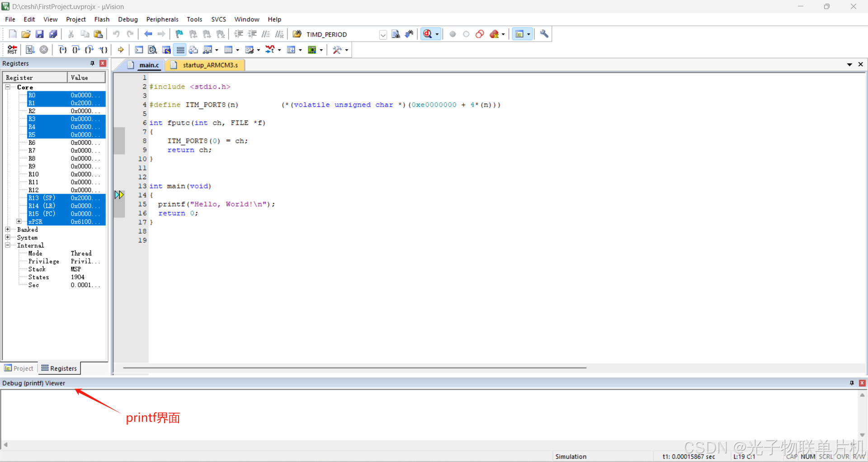Create a new file with the New icon
This screenshot has width=868, height=462.
pyautogui.click(x=13, y=34)
